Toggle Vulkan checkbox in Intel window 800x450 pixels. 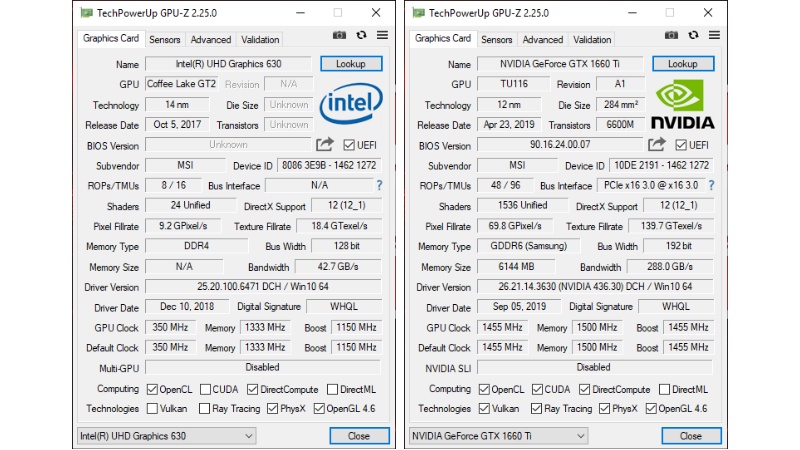[152, 409]
